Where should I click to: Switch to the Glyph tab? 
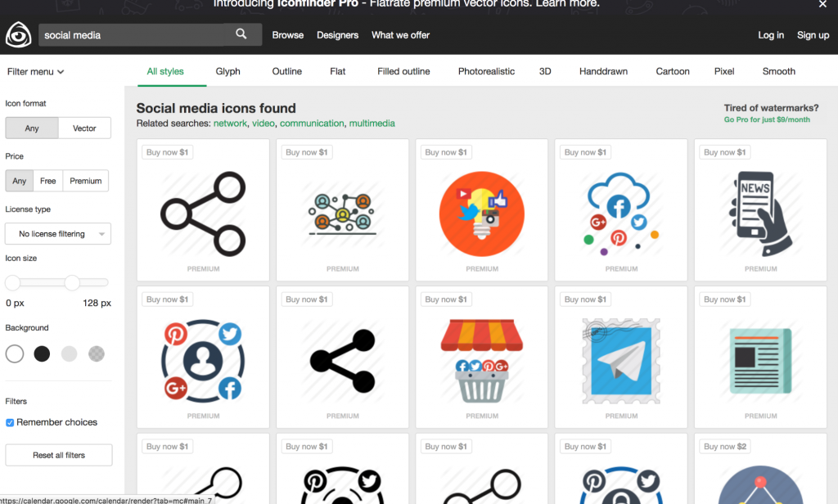tap(228, 71)
